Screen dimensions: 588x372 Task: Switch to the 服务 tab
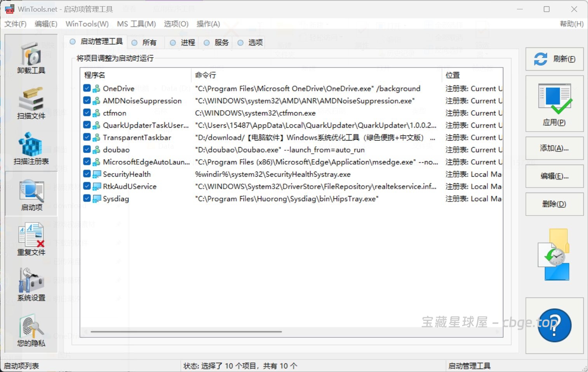(216, 43)
